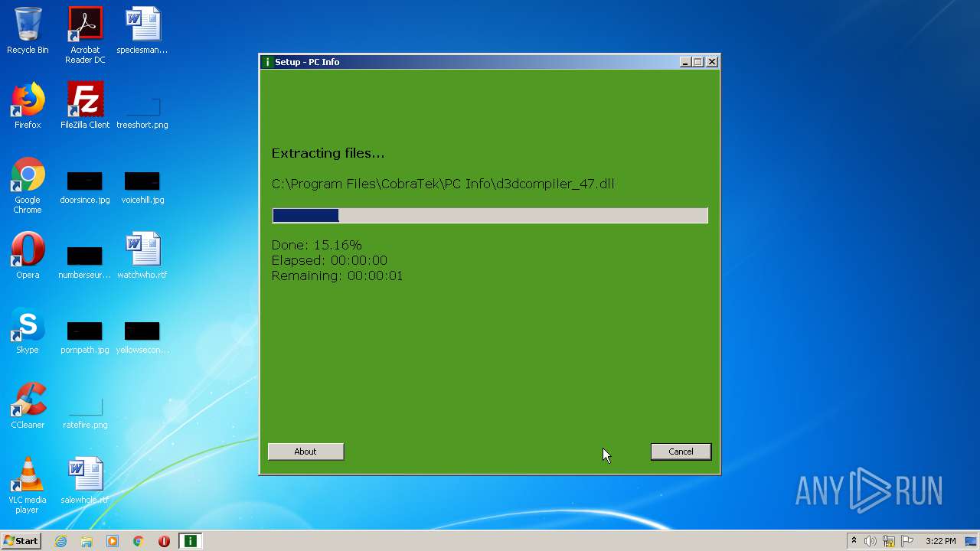Show hidden tray icons arrow
Screen dimensions: 980x551
(854, 541)
